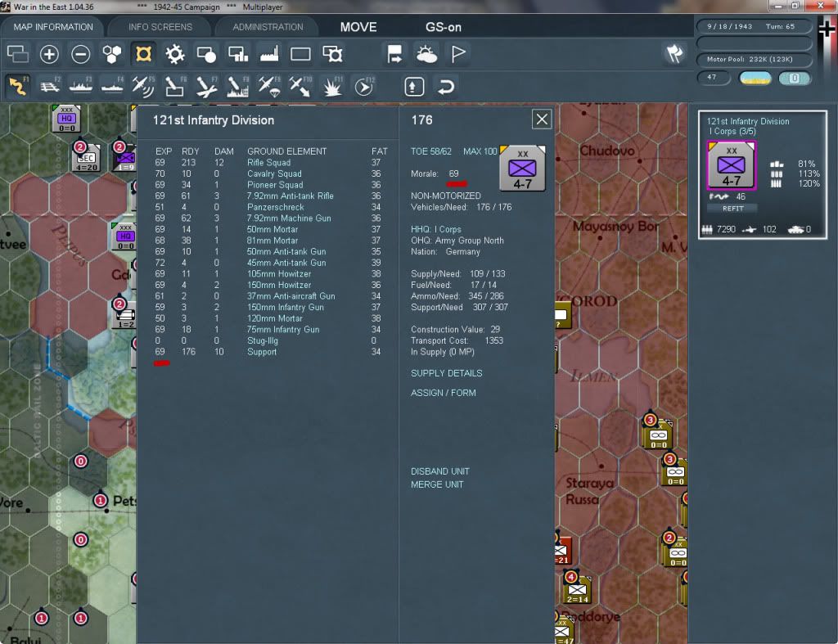Select the F5 air recon icon

(x=143, y=87)
